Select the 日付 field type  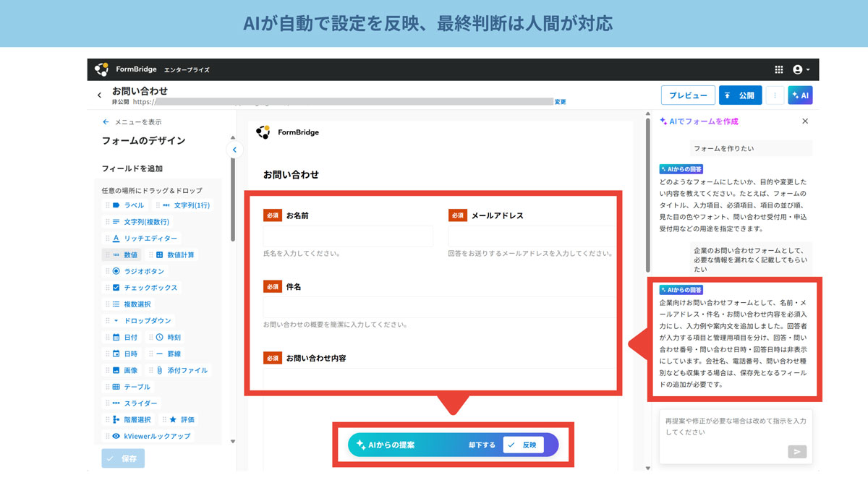[122, 338]
